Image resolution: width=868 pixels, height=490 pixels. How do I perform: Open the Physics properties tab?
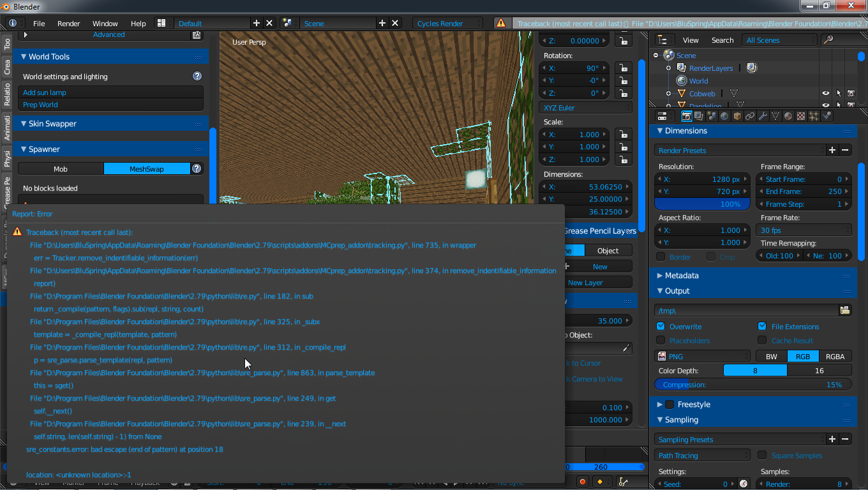pyautogui.click(x=827, y=116)
